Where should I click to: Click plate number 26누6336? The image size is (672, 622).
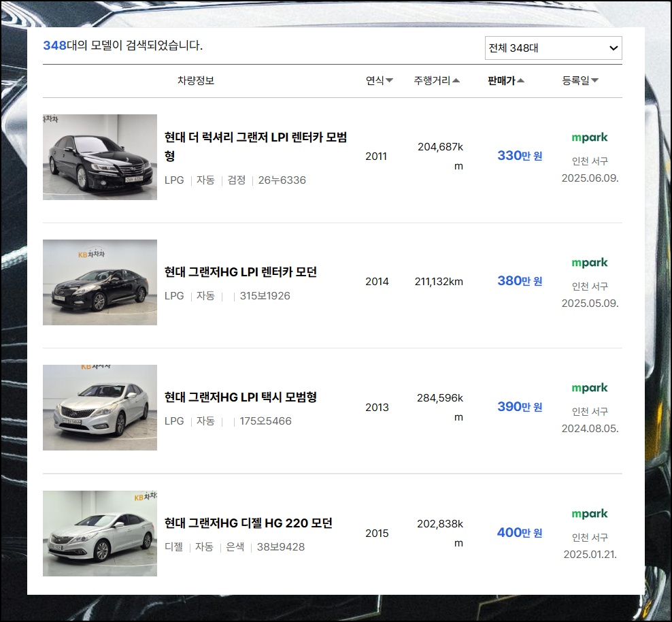[x=282, y=180]
